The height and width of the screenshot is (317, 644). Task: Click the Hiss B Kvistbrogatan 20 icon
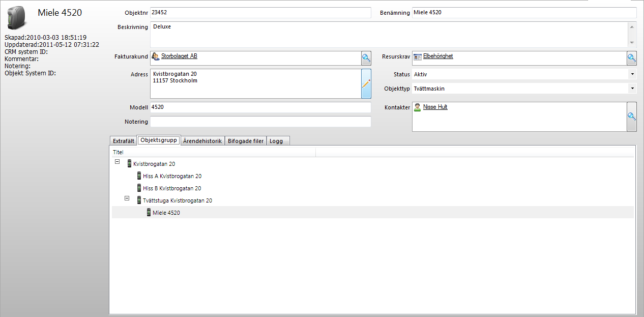tap(139, 188)
